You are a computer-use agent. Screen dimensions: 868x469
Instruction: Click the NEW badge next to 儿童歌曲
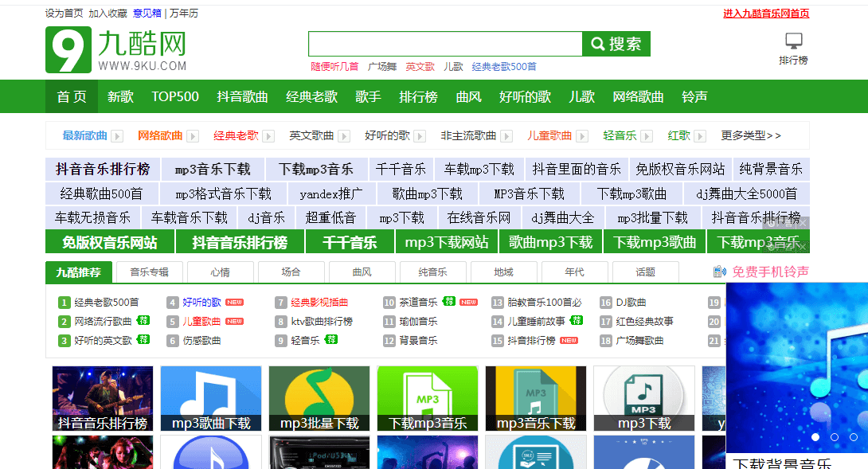click(233, 322)
